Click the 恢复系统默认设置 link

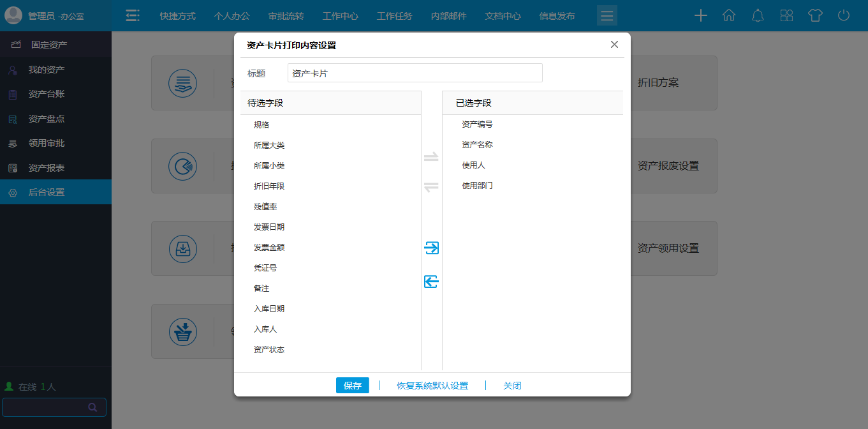(432, 385)
